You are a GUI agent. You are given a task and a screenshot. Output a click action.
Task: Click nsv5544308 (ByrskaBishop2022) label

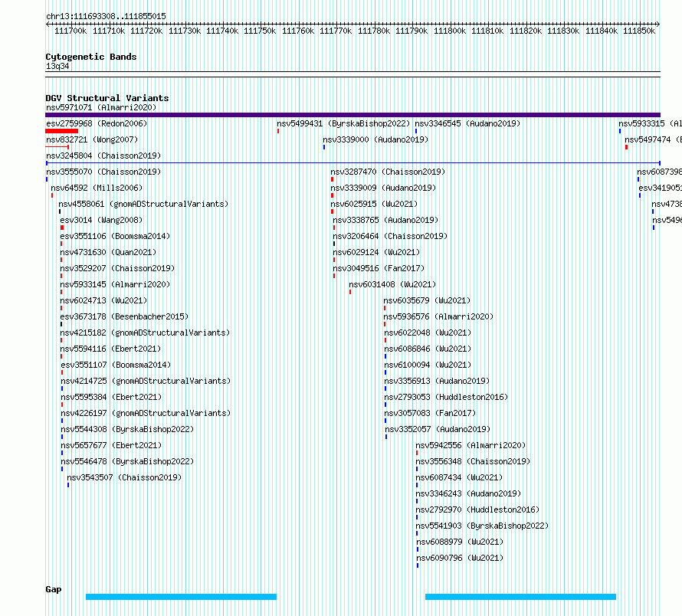click(x=127, y=429)
